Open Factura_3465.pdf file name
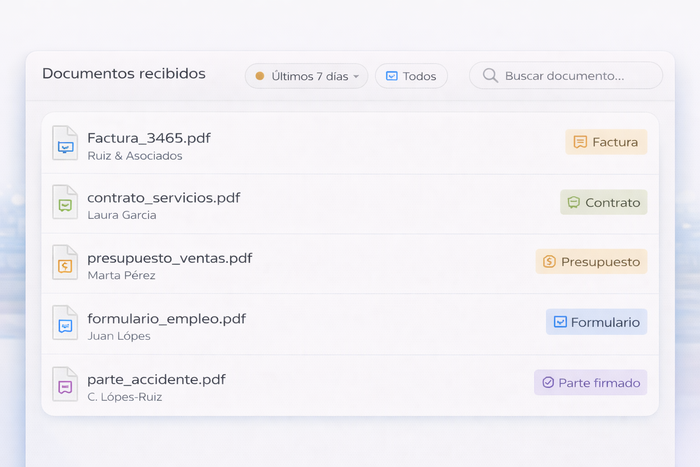Viewport: 700px width, 467px height. [149, 138]
